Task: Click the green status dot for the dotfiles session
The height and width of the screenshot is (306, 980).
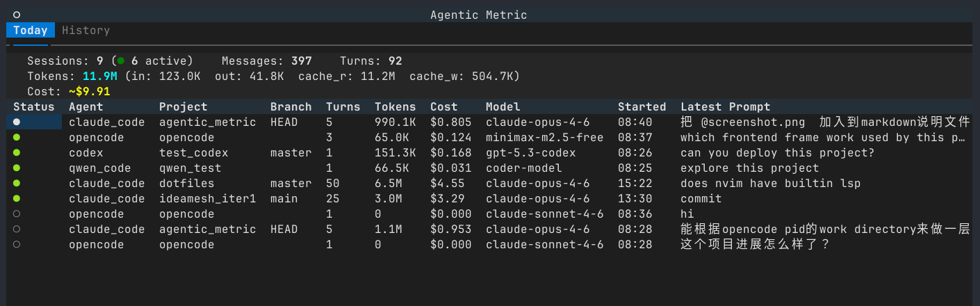Action: tap(17, 183)
